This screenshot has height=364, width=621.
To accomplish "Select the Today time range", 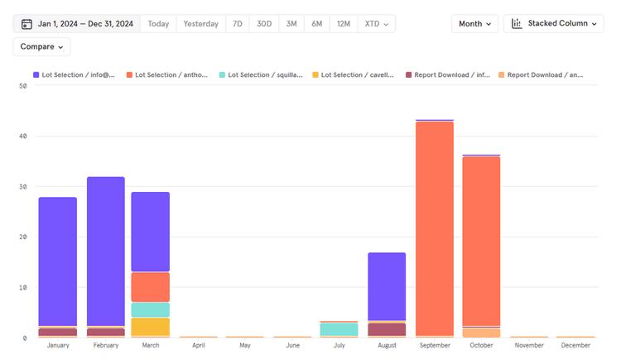I will pyautogui.click(x=158, y=24).
